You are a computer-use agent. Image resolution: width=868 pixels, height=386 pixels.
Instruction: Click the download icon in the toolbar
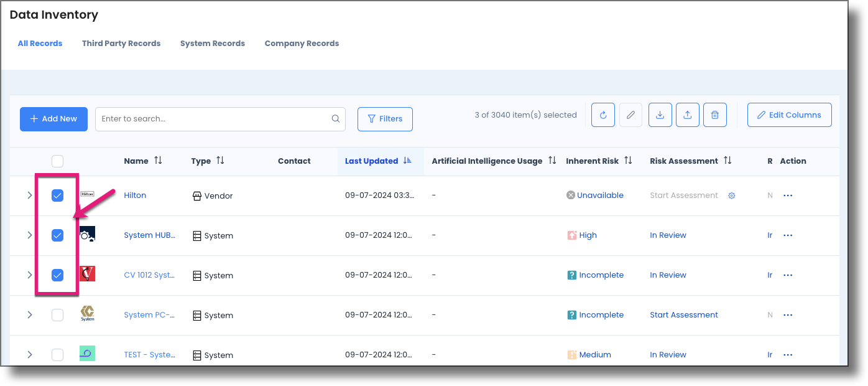click(x=660, y=115)
